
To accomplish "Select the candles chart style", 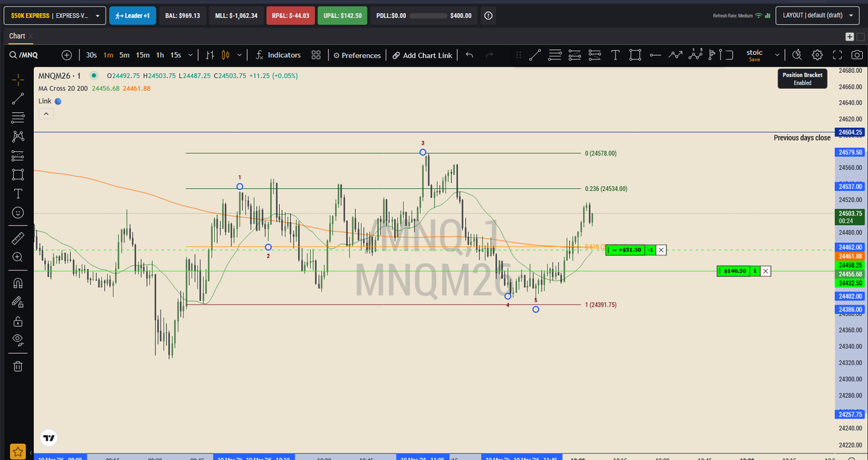I will [225, 55].
